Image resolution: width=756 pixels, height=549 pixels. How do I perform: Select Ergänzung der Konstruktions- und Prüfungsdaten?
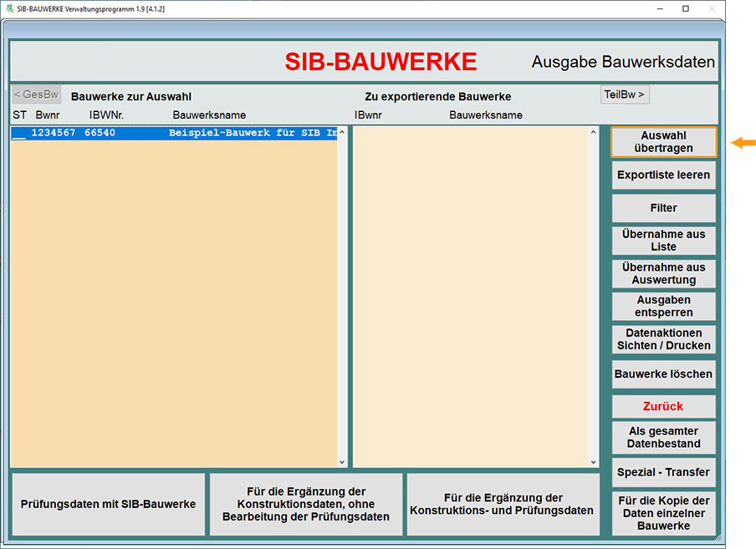503,505
